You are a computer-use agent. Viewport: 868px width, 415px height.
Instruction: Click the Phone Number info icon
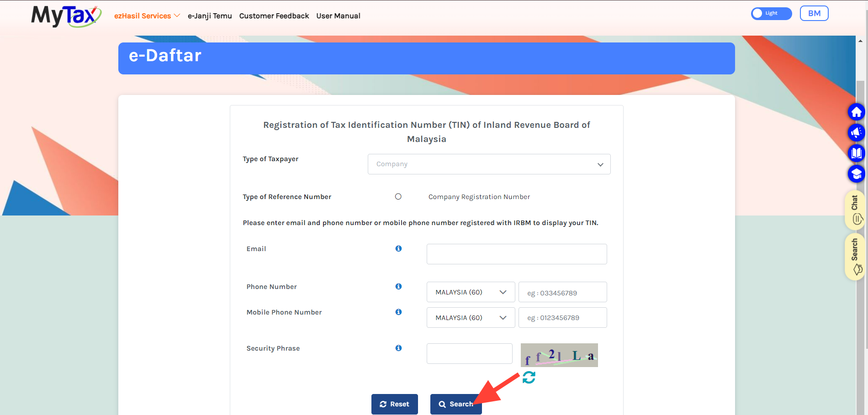coord(398,286)
